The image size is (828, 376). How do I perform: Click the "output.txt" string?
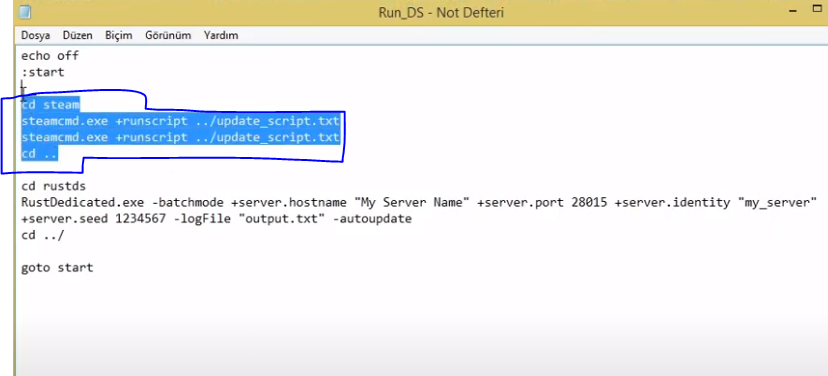coord(281,219)
